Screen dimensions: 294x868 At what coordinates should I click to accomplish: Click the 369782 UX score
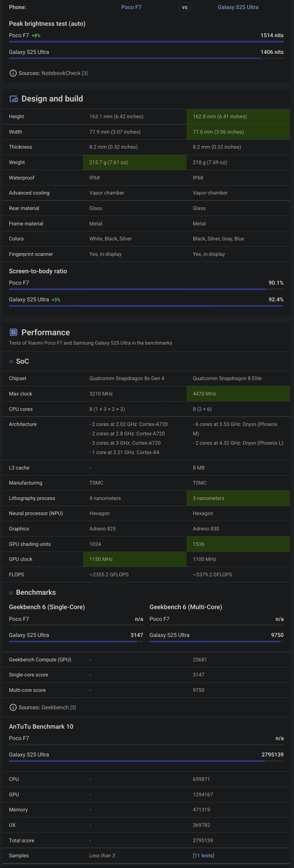click(201, 825)
